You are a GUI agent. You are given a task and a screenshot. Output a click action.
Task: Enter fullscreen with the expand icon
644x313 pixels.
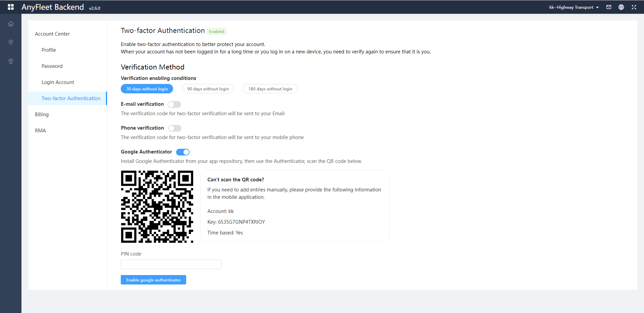[x=634, y=7]
